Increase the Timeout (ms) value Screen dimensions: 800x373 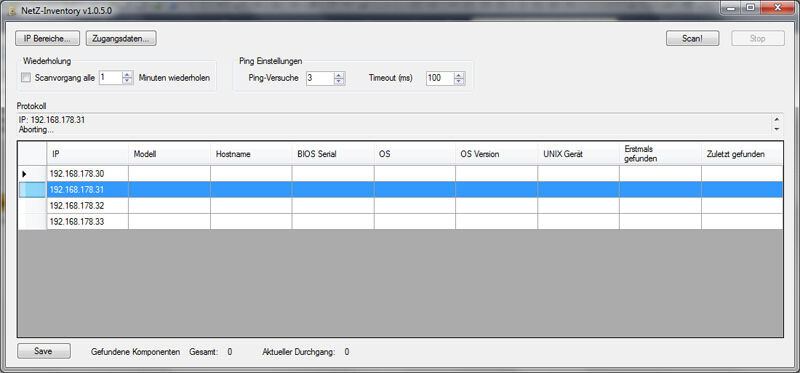[x=459, y=75]
